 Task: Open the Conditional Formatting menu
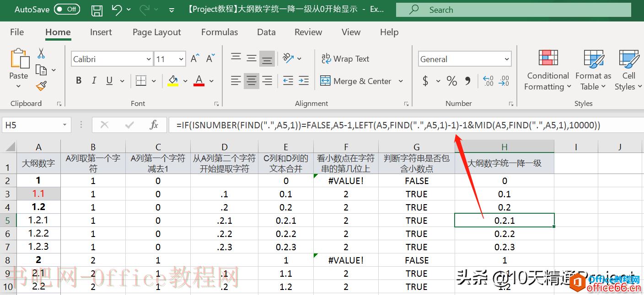(548, 70)
